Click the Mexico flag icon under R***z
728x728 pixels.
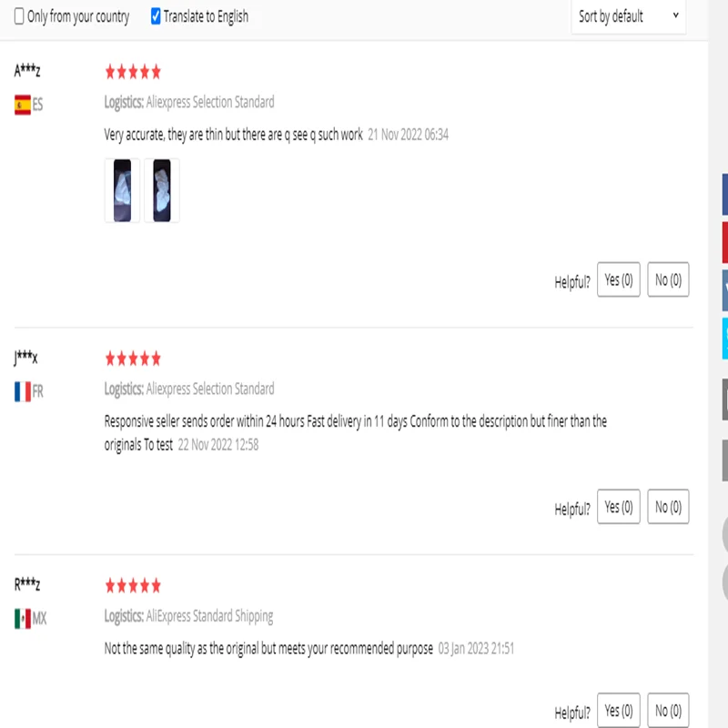pyautogui.click(x=23, y=620)
